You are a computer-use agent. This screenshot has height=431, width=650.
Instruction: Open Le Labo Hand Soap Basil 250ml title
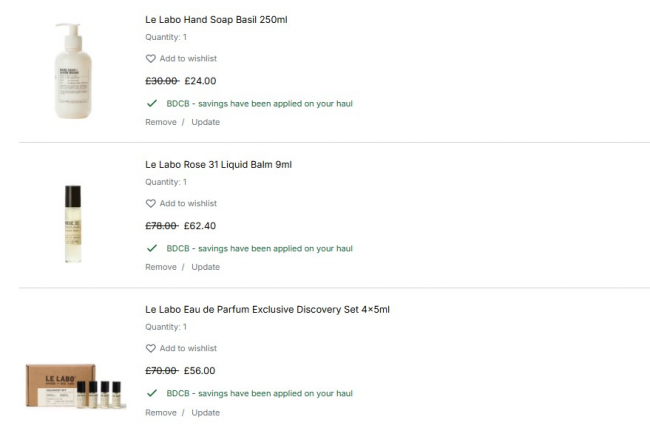click(x=216, y=19)
